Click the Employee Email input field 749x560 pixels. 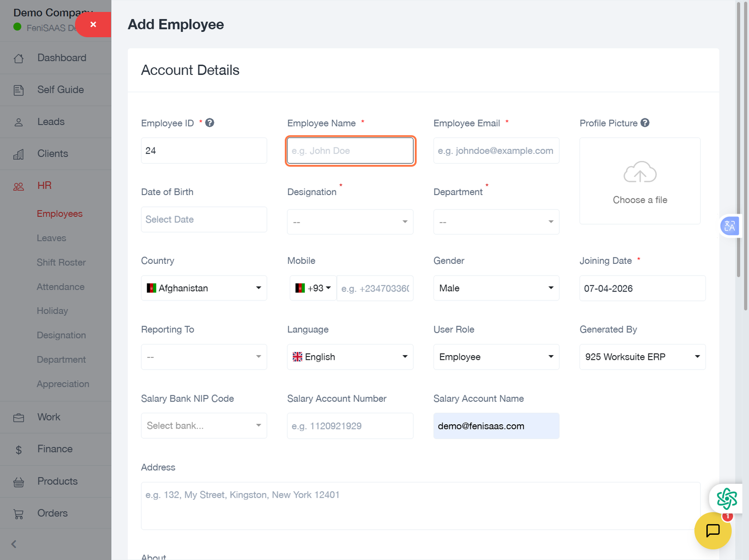pos(496,151)
